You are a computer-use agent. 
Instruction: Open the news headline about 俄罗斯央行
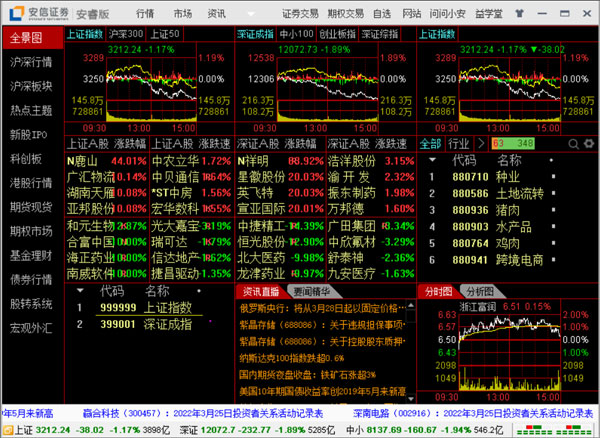click(x=323, y=308)
